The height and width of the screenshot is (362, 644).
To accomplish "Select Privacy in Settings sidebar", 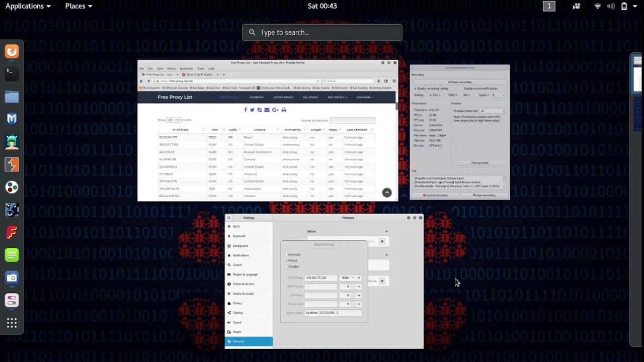I will pos(249,303).
